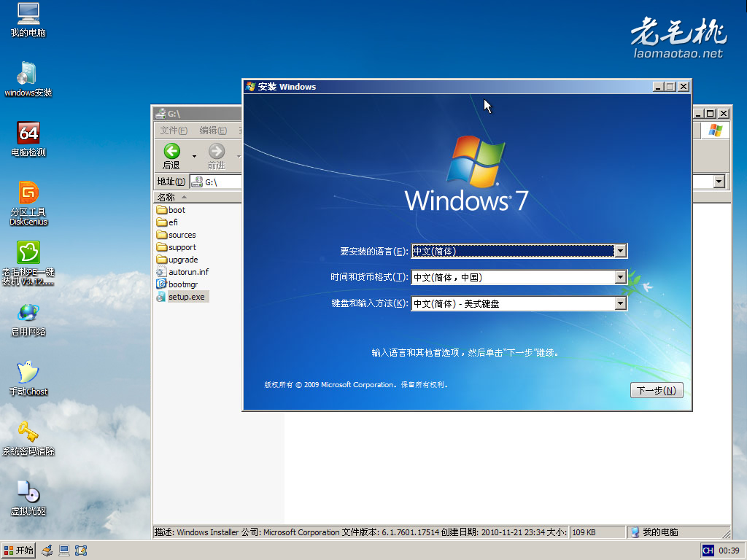The image size is (747, 560).
Task: Open the 要安装的语言 dropdown
Action: click(620, 251)
